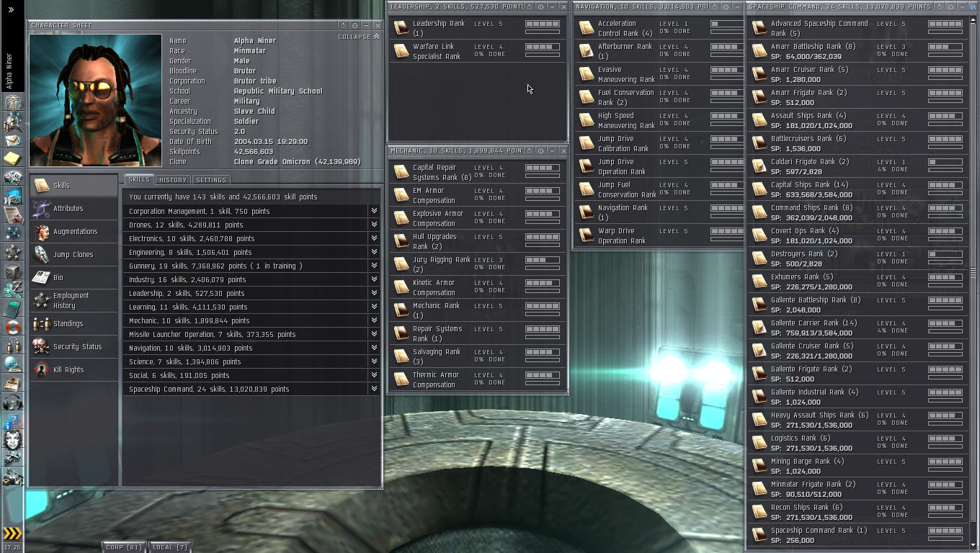Open the Standings section
Image resolution: width=980 pixels, height=553 pixels.
pyautogui.click(x=73, y=323)
